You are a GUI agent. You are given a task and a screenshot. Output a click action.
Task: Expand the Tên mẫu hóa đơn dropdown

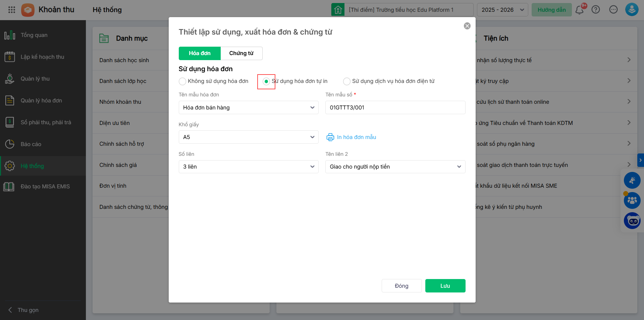pos(249,107)
